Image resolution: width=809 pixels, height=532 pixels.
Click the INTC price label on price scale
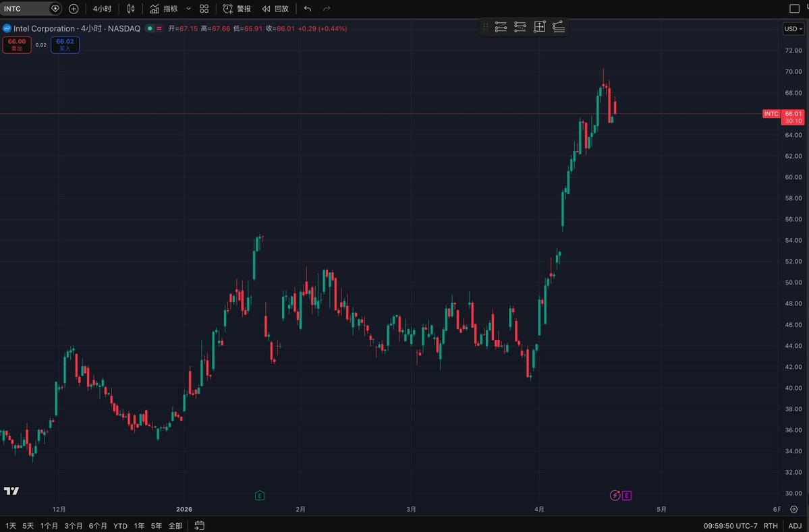(771, 114)
